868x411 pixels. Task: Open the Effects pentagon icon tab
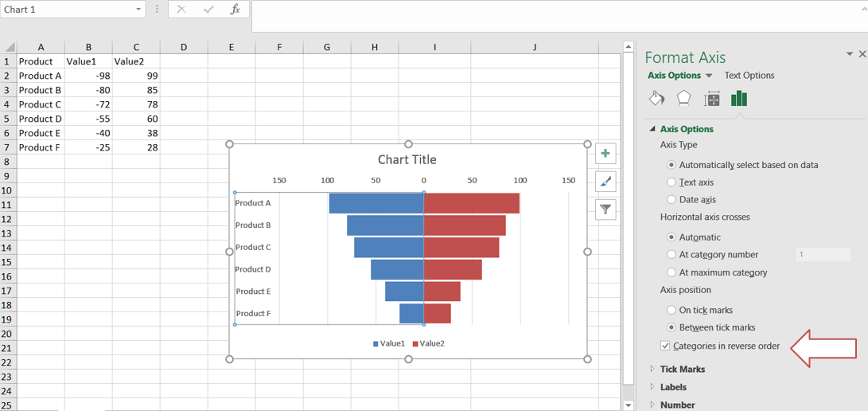point(683,99)
